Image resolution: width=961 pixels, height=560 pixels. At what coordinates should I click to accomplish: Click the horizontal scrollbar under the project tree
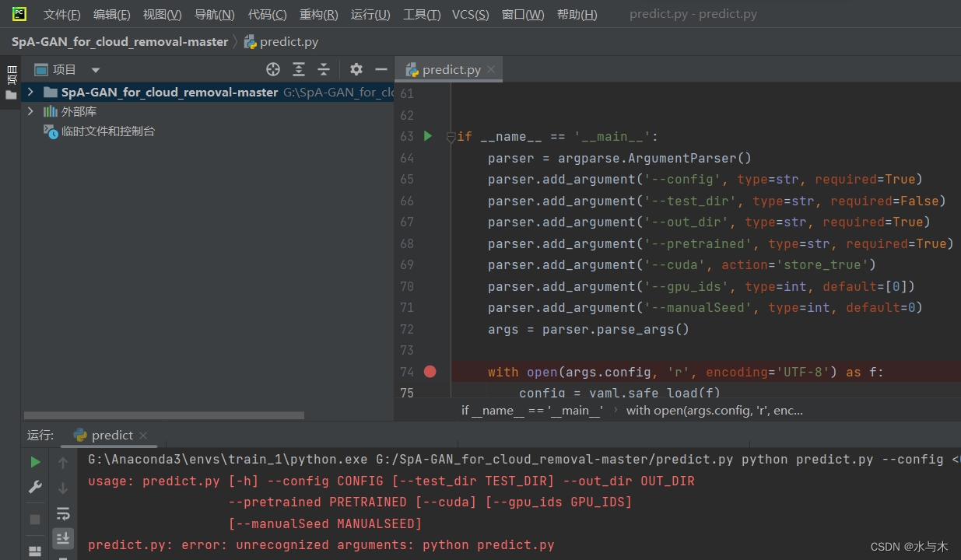click(163, 415)
